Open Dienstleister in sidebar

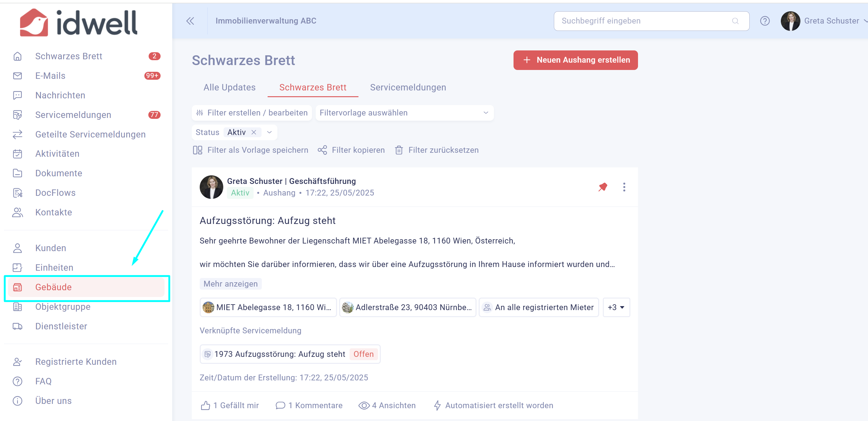[61, 326]
